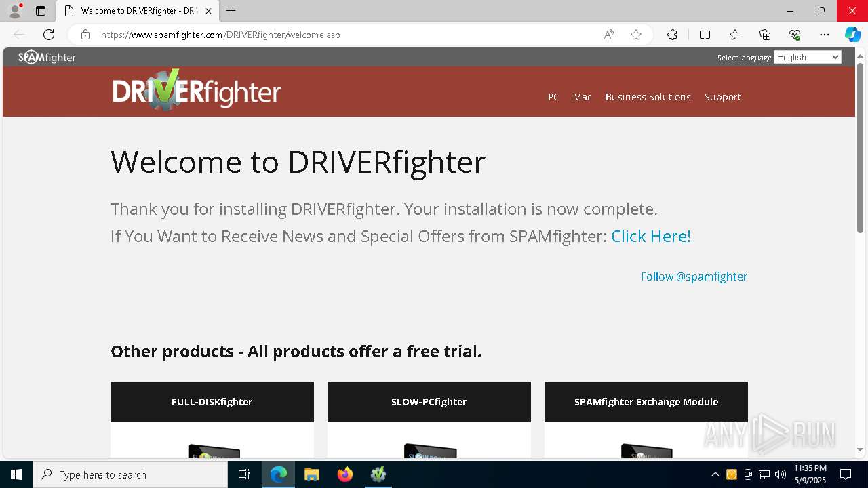Click the SPAMfighter logo in top bar

pyautogui.click(x=47, y=57)
